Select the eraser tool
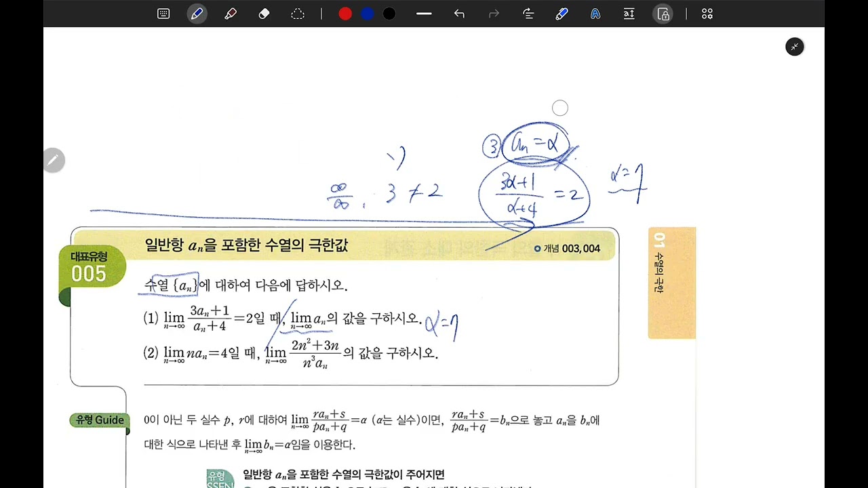 [x=264, y=14]
